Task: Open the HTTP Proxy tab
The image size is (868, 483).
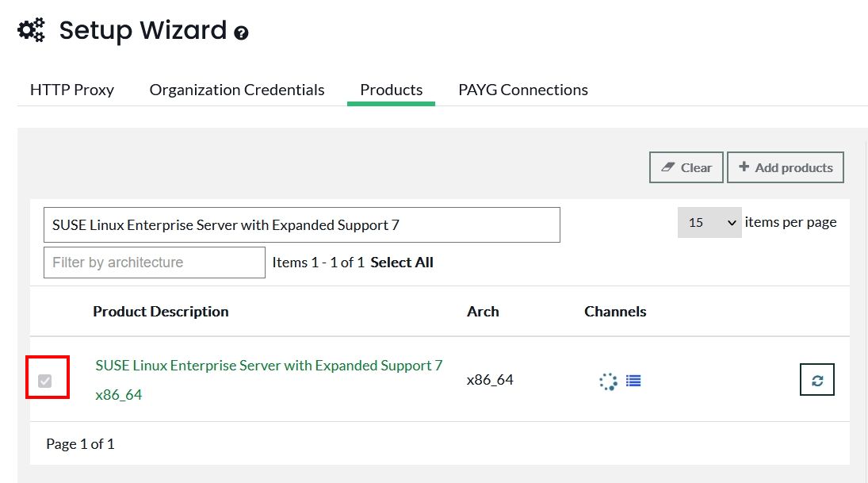Action: pyautogui.click(x=72, y=90)
